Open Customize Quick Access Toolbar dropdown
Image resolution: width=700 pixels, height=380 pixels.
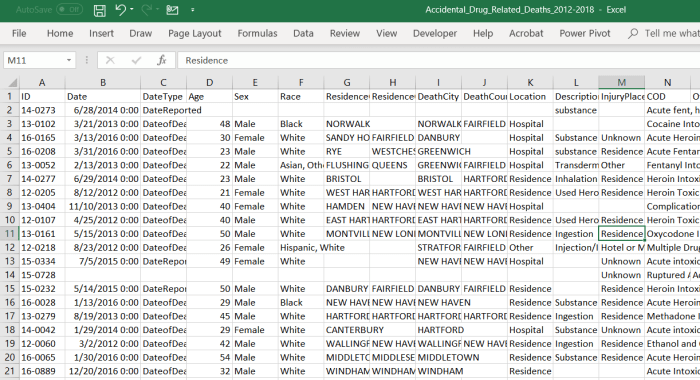pos(192,10)
